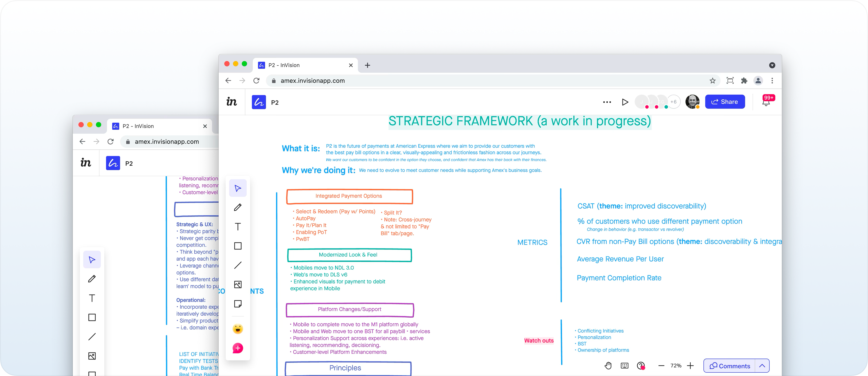Screen dimensions: 868x376
Task: Reload the page in front browser window
Action: [256, 81]
